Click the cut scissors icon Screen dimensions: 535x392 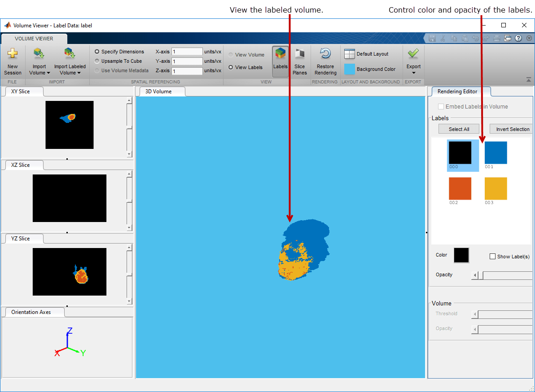pyautogui.click(x=443, y=38)
